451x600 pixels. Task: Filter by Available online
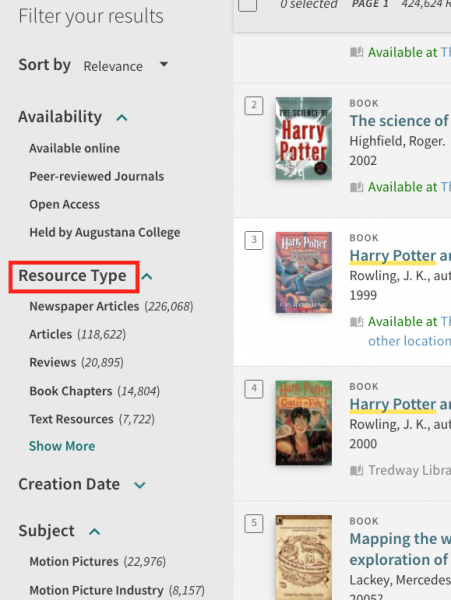pos(75,148)
